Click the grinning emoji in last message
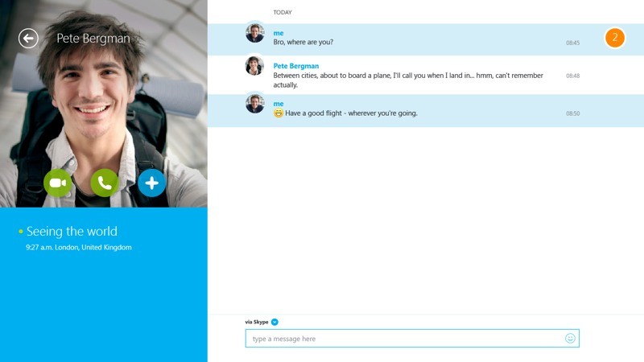This screenshot has height=362, width=644. tap(279, 113)
